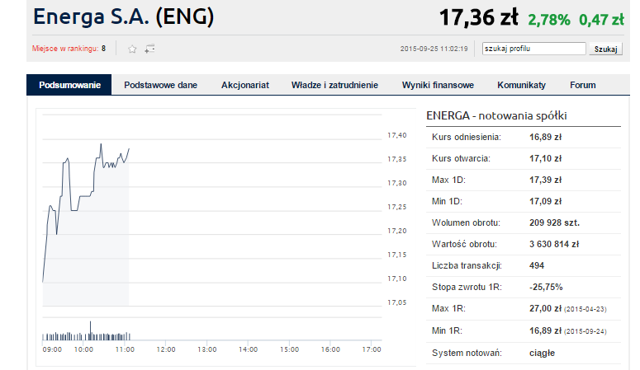Viewport: 640px width, 370px height.
Task: Click the ENERGA - notowania spółki header
Action: [x=496, y=116]
